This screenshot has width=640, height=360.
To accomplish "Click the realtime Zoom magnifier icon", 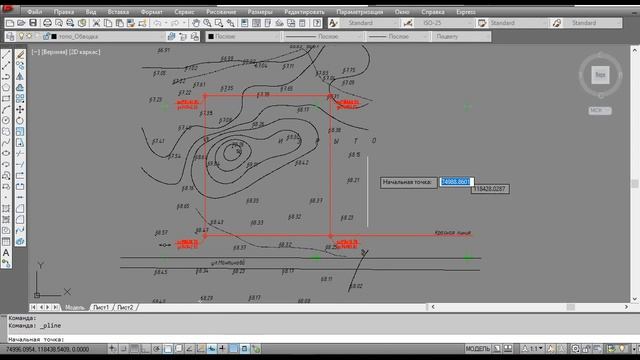I will tap(207, 23).
